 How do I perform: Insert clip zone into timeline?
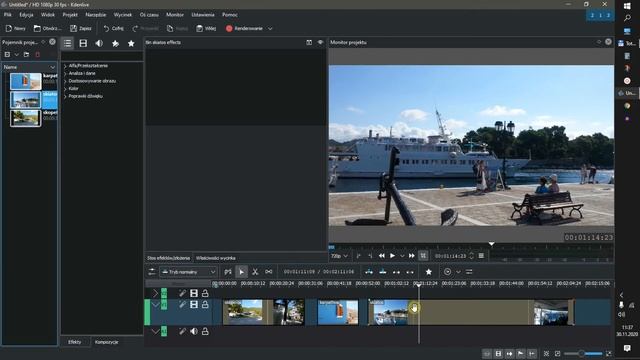(369, 272)
